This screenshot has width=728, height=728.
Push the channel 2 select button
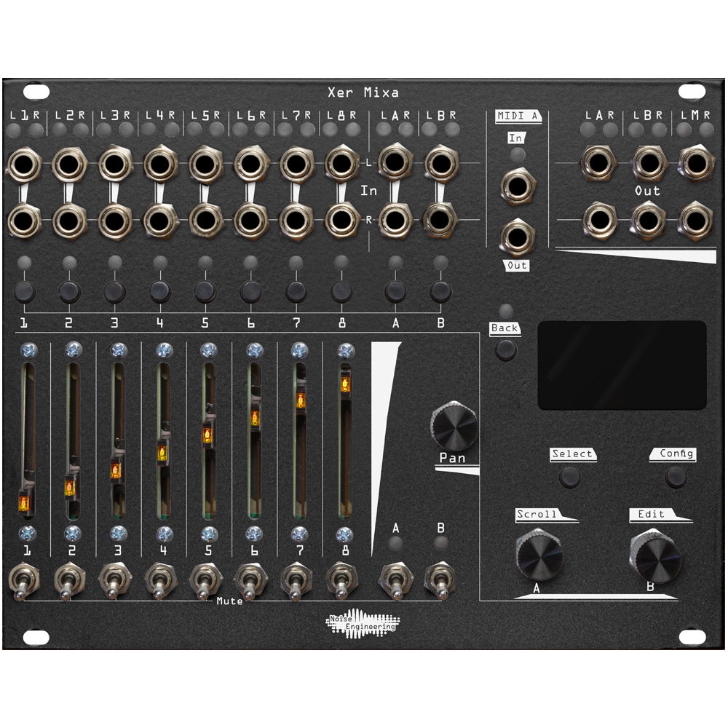69,292
